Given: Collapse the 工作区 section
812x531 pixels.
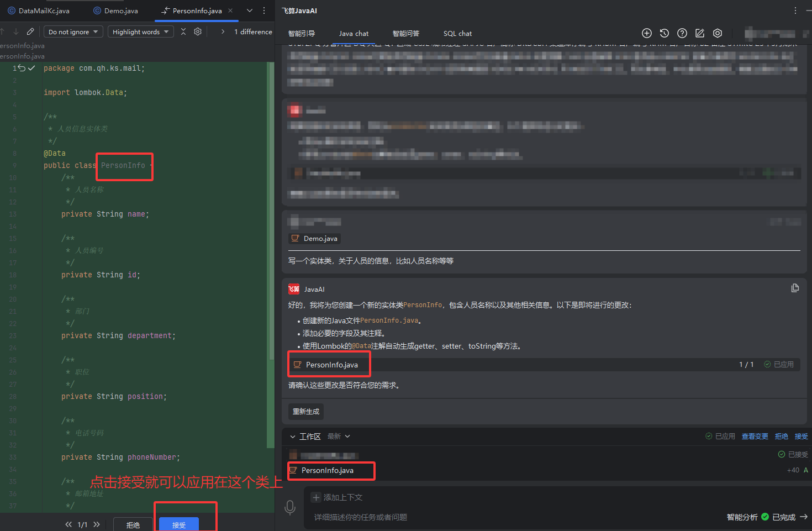Looking at the screenshot, I should pyautogui.click(x=293, y=437).
